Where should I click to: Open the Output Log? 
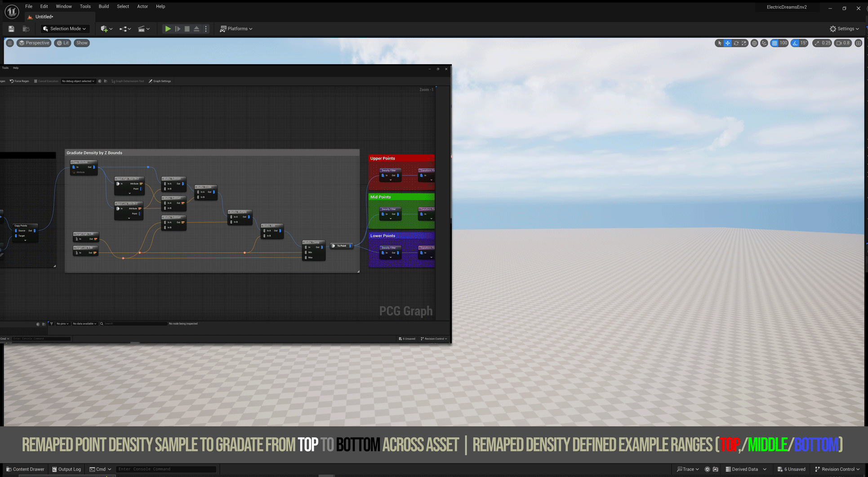tap(67, 469)
